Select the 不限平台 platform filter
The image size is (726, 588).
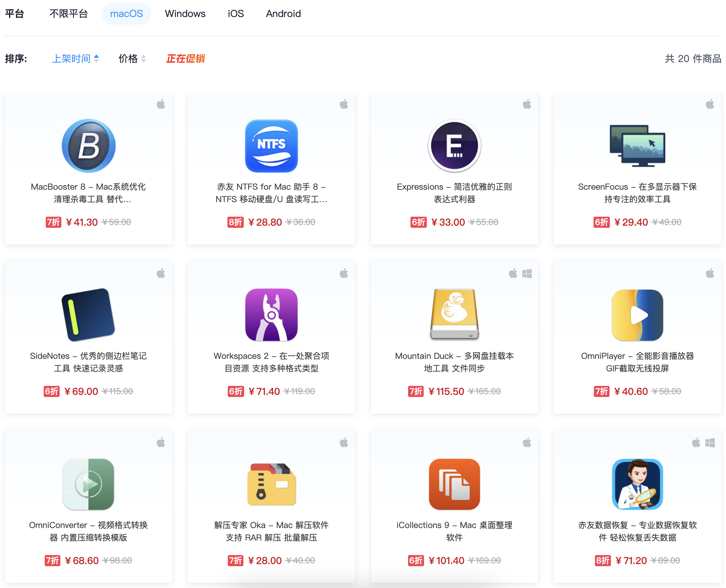[x=68, y=14]
